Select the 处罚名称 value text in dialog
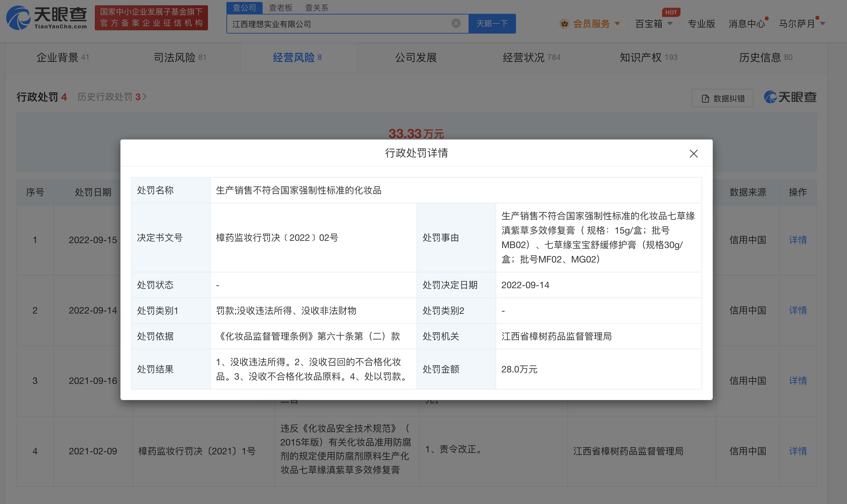Screen dimensions: 847x504 click(x=298, y=190)
